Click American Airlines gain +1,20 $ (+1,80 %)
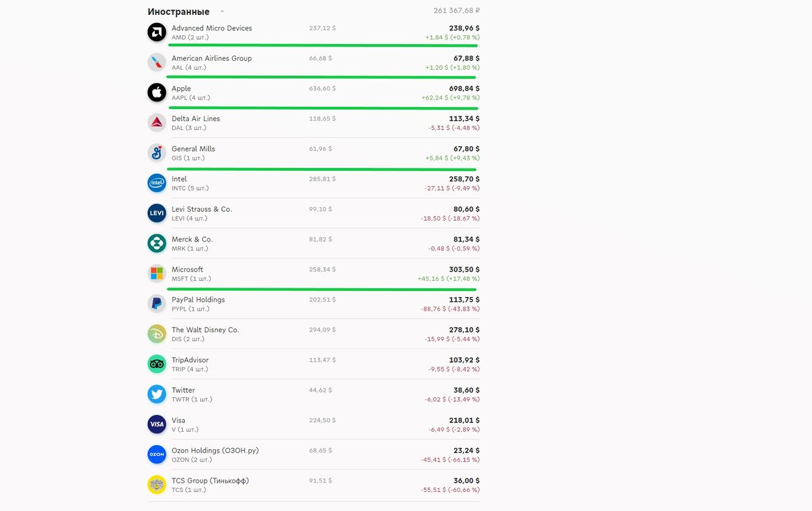 point(453,68)
